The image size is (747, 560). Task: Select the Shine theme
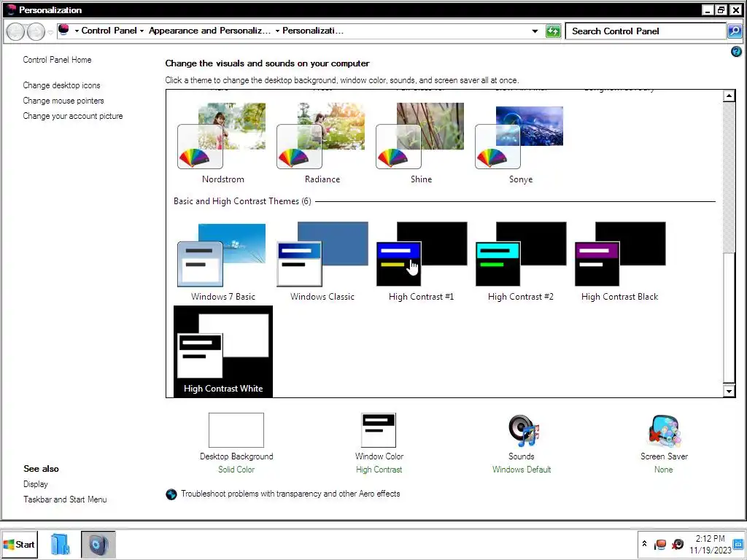pyautogui.click(x=421, y=144)
